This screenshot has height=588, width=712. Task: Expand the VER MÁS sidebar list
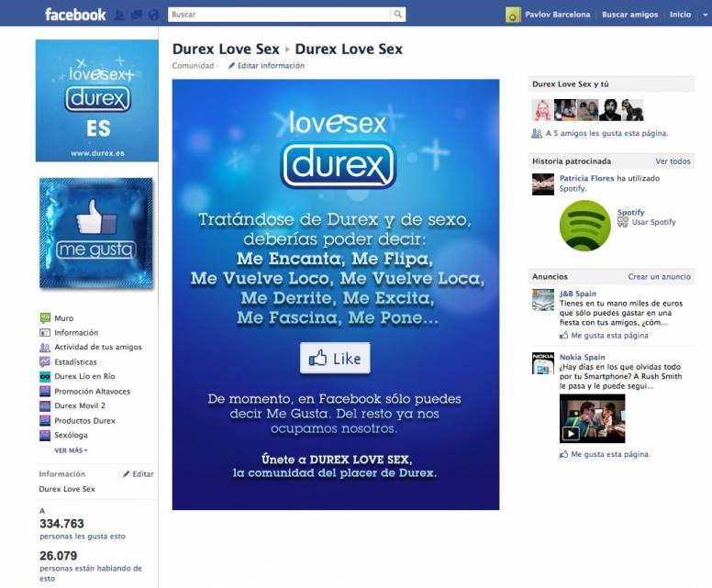point(71,450)
